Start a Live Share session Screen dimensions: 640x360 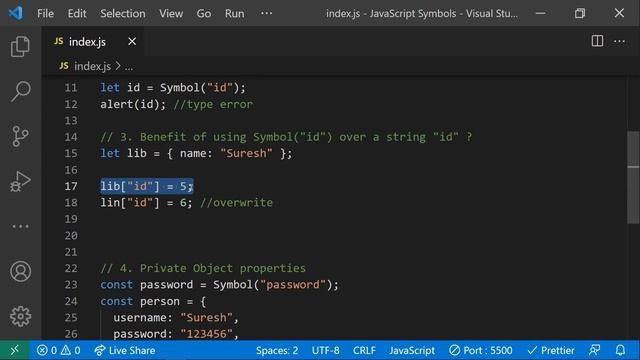pyautogui.click(x=124, y=350)
